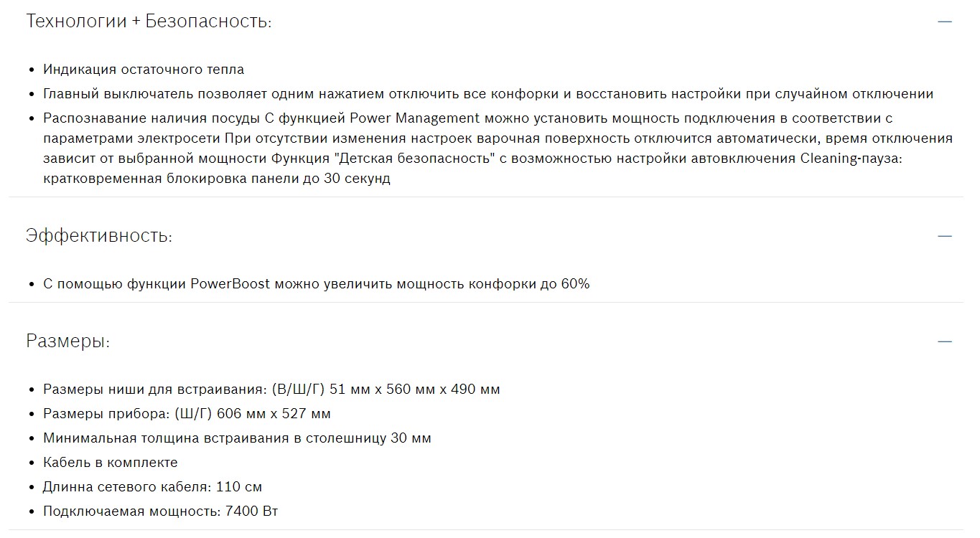Click the кратковременная блокировка панели text line
The width and height of the screenshot is (980, 538).
click(217, 179)
